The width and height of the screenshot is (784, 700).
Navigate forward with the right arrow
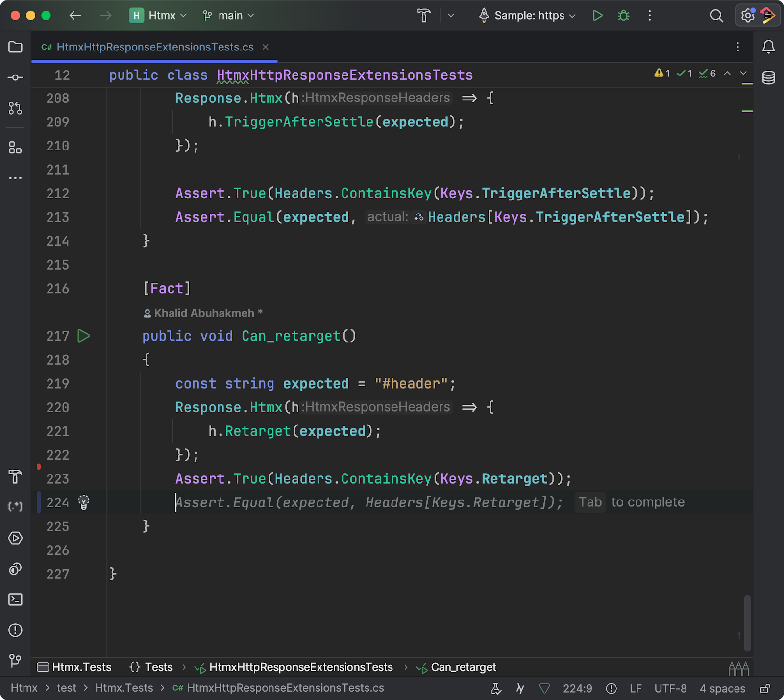pyautogui.click(x=105, y=16)
